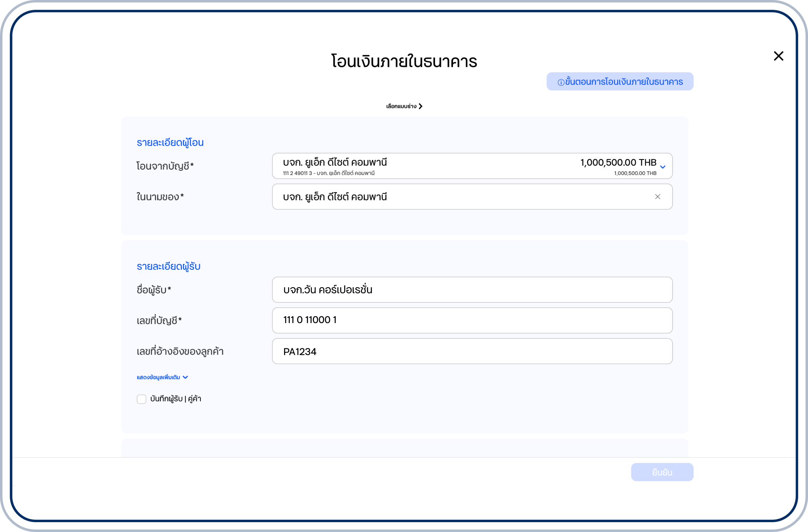
Task: Clear the ในนามของ field with x icon
Action: coord(657,197)
